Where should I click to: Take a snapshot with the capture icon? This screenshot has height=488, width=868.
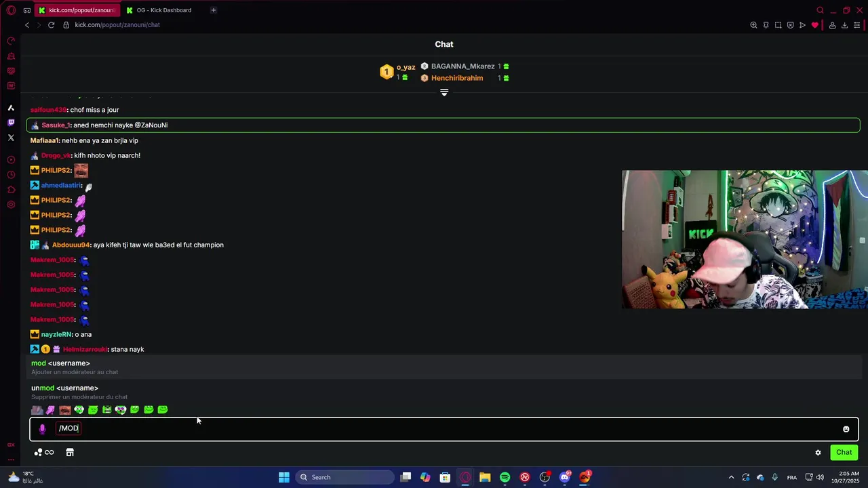pyautogui.click(x=778, y=25)
